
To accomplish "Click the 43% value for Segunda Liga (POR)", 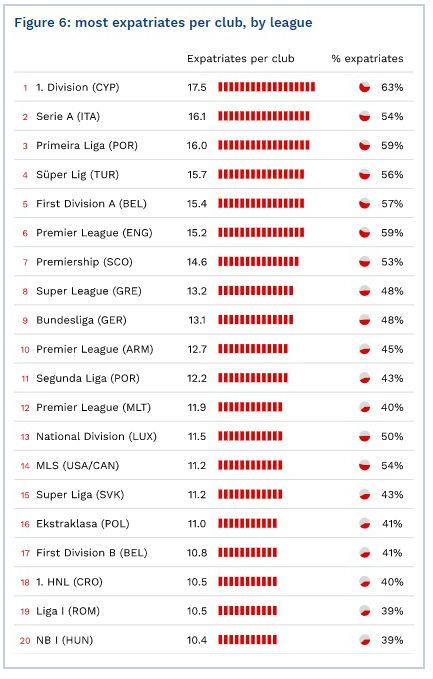I will click(x=392, y=378).
